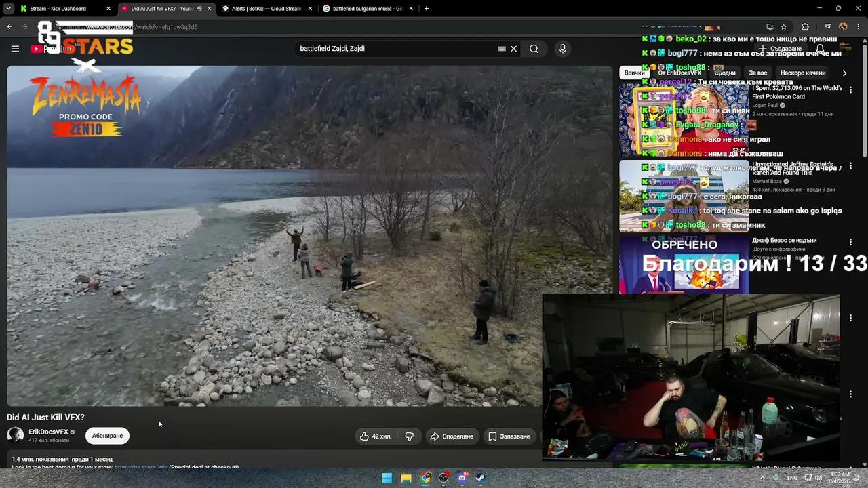Open Logan Paul channel under Pokémon video
The height and width of the screenshot is (488, 868).
point(766,106)
